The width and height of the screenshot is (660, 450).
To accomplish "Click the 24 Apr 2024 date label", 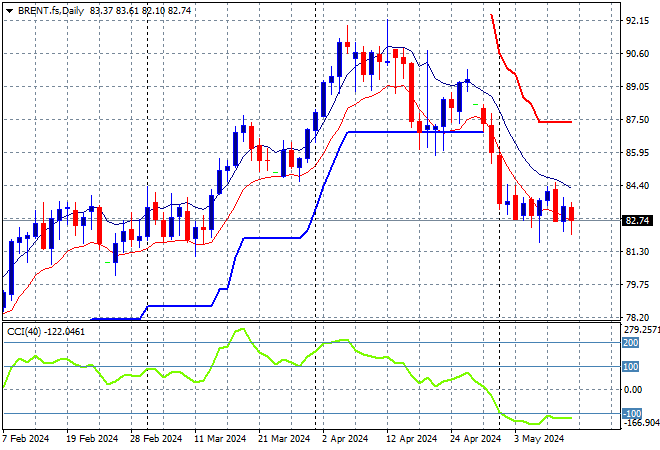I will pyautogui.click(x=476, y=439).
